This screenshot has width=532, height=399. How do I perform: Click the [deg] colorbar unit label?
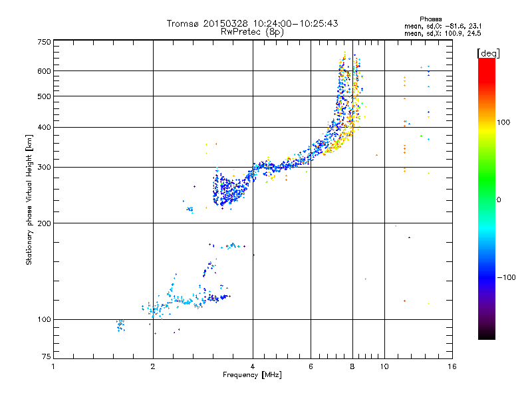[488, 53]
